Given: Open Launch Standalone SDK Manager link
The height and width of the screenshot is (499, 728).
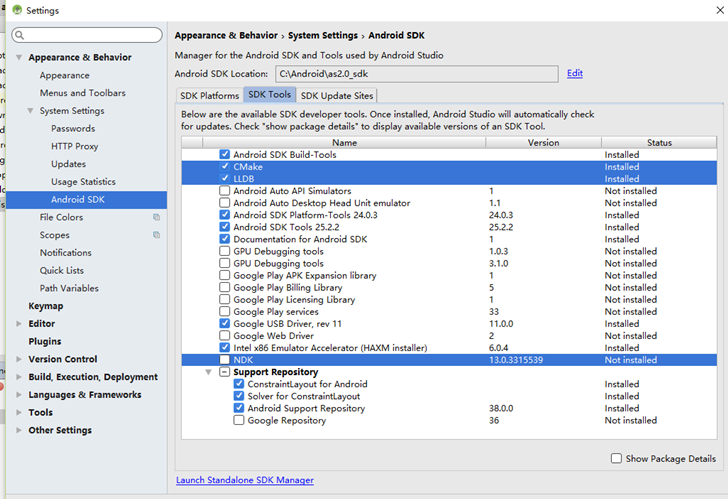Looking at the screenshot, I should [245, 480].
